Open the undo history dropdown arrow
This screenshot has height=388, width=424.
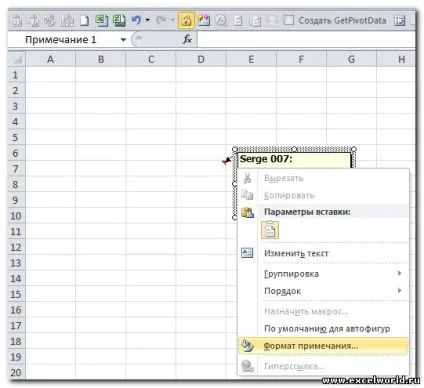[x=147, y=20]
